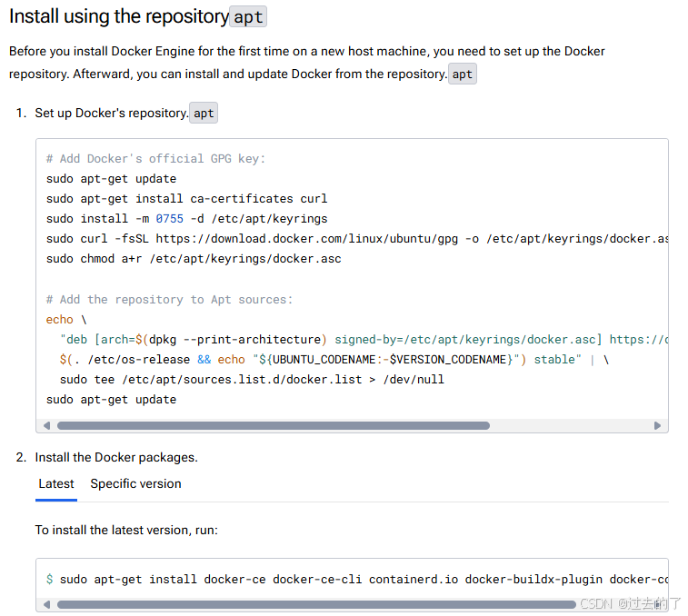688x616 pixels.
Task: Click the apt badge beside 'Set up Docker's repository.'
Action: click(x=204, y=114)
